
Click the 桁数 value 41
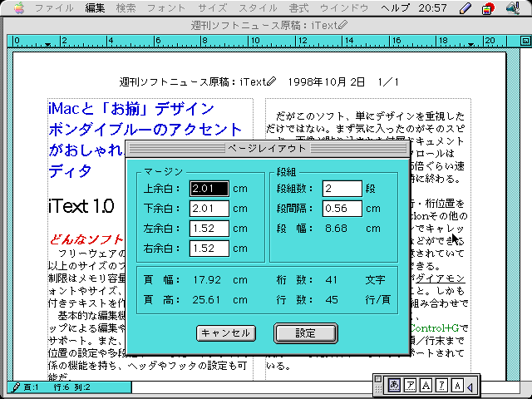[331, 280]
